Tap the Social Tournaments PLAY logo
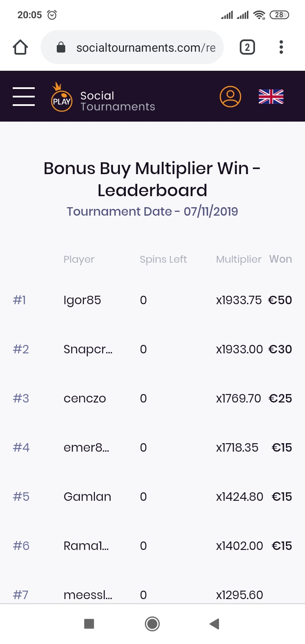This screenshot has width=305, height=644. point(62,97)
